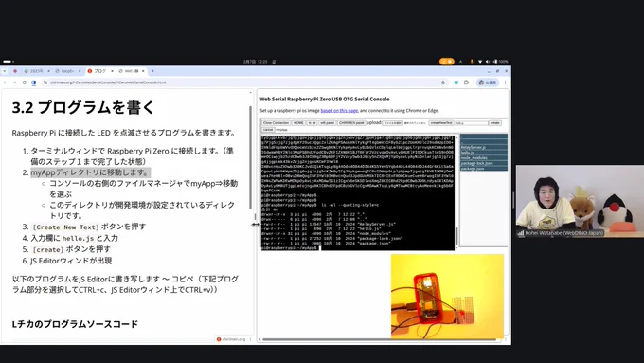Image resolution: width=644 pixels, height=363 pixels.
Task: Open a new browser tab
Action: click(152, 71)
